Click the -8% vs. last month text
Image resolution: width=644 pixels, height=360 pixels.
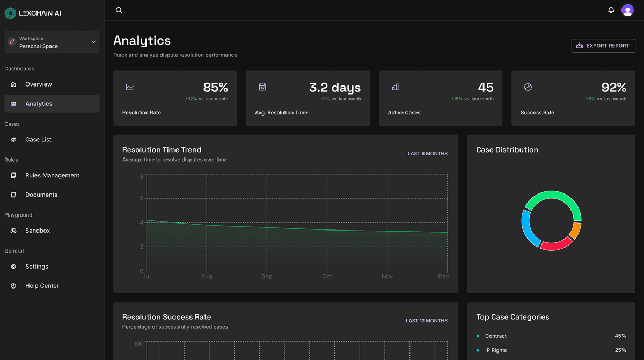(341, 99)
